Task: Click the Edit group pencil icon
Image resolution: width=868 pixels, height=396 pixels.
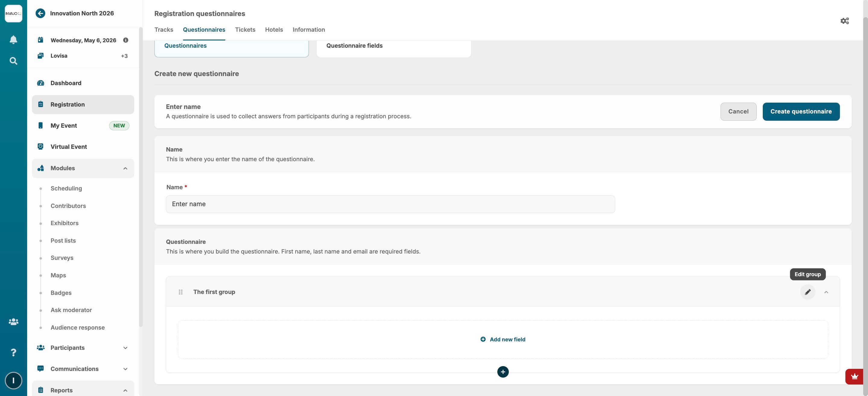Action: 807,292
